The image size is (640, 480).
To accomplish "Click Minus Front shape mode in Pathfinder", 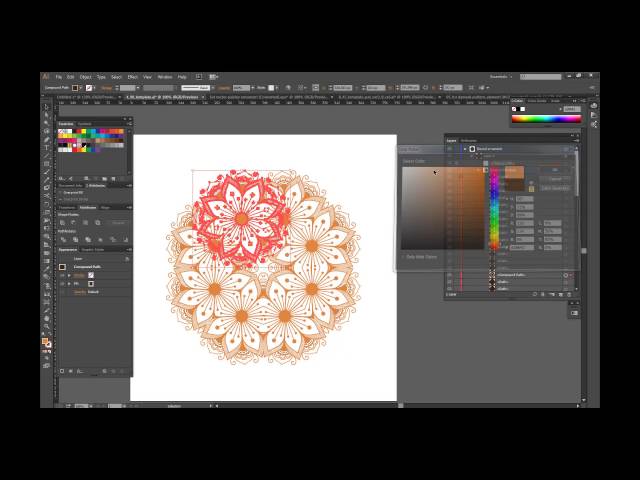I will (x=74, y=222).
